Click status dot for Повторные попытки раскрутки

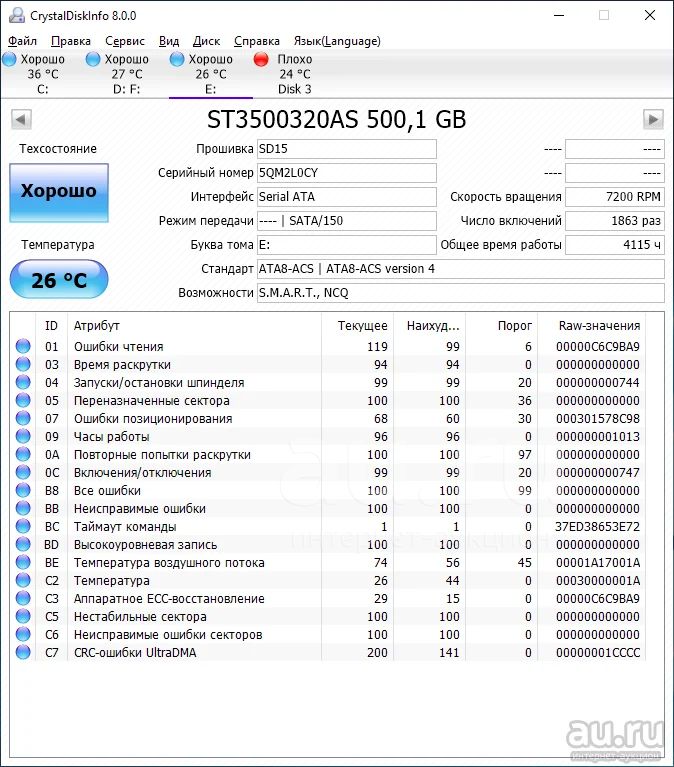(x=23, y=454)
